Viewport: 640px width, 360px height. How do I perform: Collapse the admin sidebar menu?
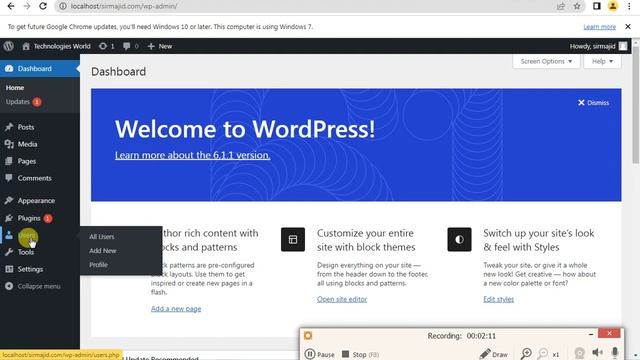click(40, 286)
